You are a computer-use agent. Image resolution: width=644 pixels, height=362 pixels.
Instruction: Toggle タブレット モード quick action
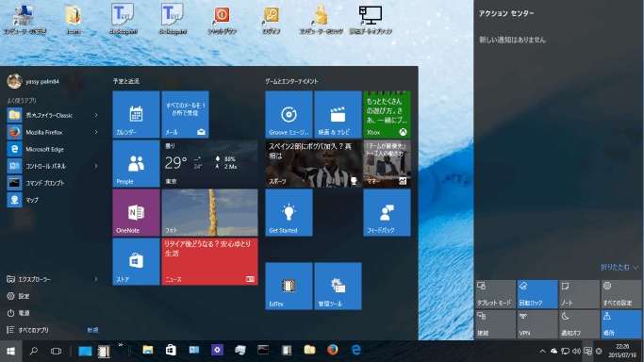(x=496, y=294)
